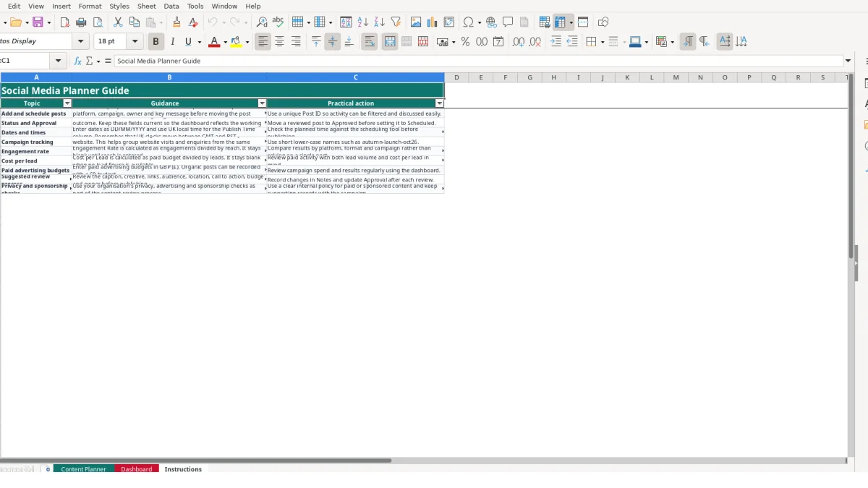Click the Select Function sigma button
The image size is (868, 488).
pyautogui.click(x=89, y=61)
